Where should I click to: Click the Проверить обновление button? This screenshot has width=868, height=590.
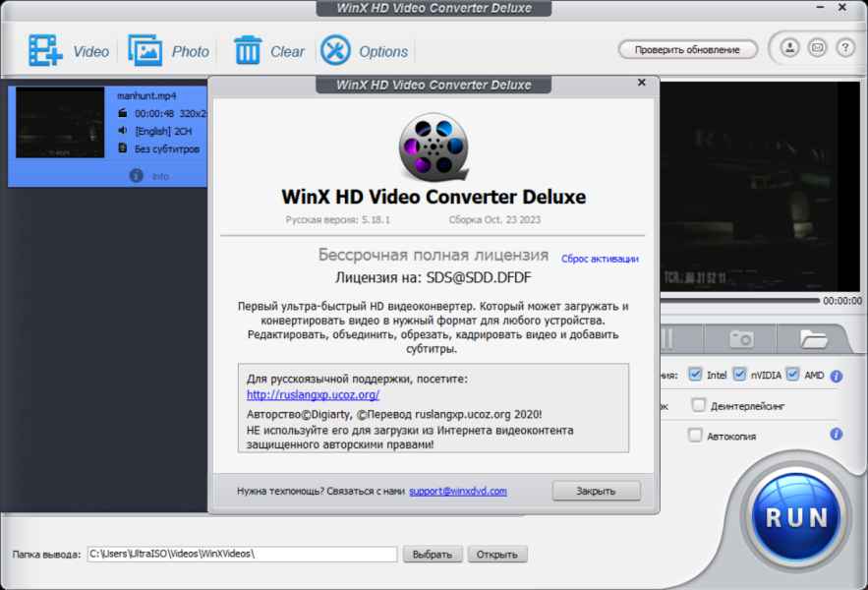687,49
